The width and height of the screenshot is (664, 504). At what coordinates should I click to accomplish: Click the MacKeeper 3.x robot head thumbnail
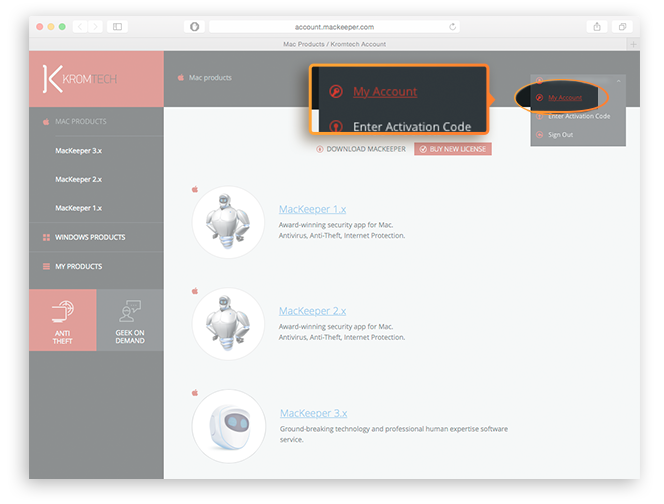coord(229,426)
